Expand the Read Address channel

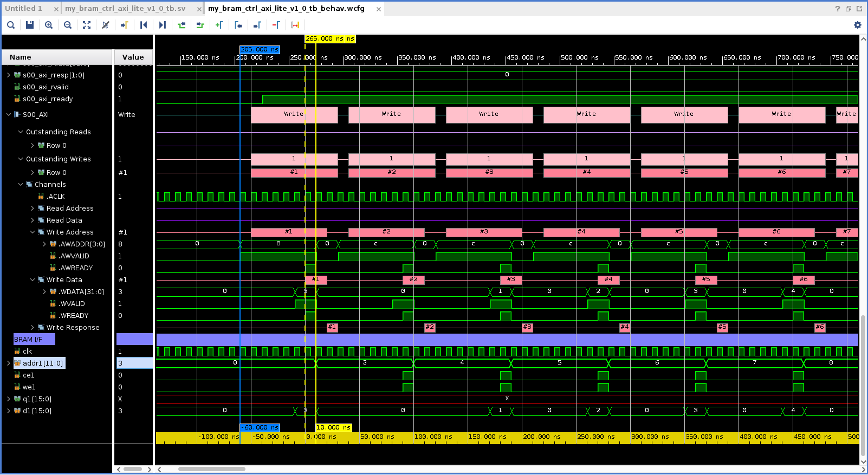(33, 209)
